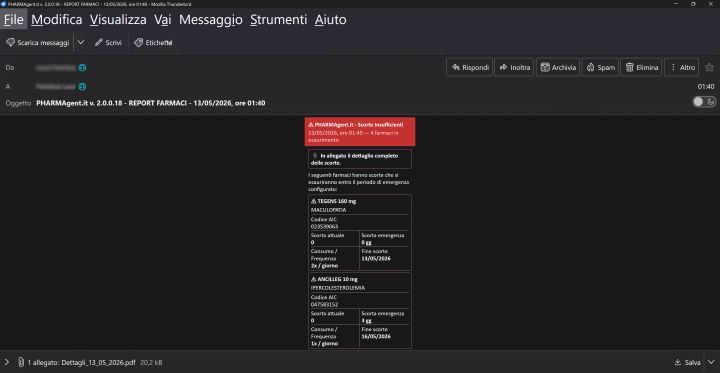This screenshot has height=373, width=720.
Task: Star the message with the star icon
Action: pyautogui.click(x=709, y=67)
